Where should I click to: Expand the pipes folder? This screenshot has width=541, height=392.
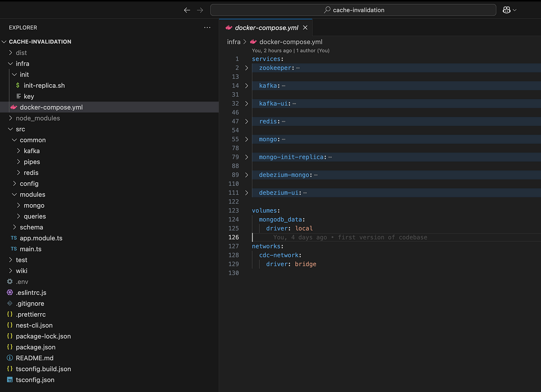pyautogui.click(x=109, y=162)
